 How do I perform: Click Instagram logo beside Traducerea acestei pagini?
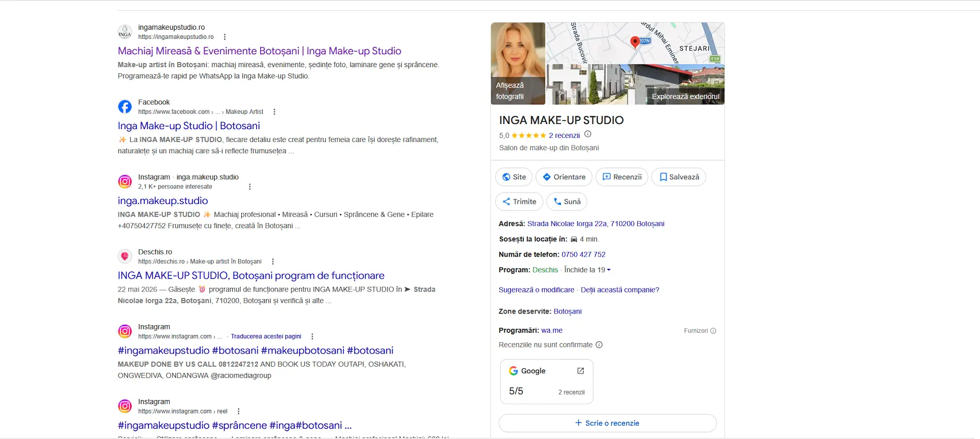click(125, 331)
